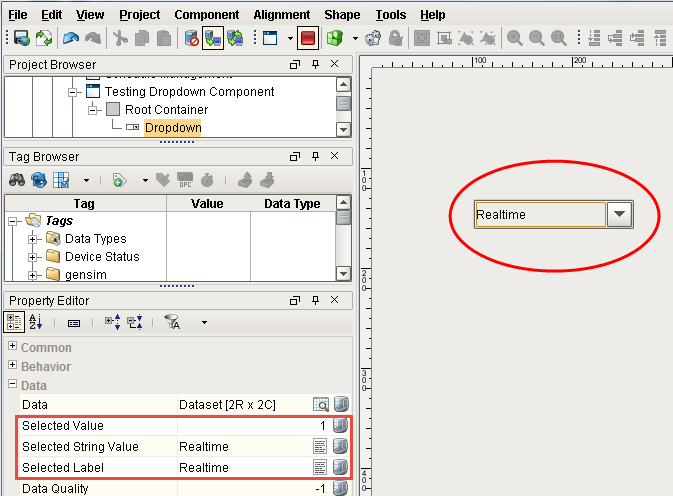Image resolution: width=673 pixels, height=496 pixels.
Task: Click the binoculars Find icon in Tag Browser
Action: coord(17,180)
